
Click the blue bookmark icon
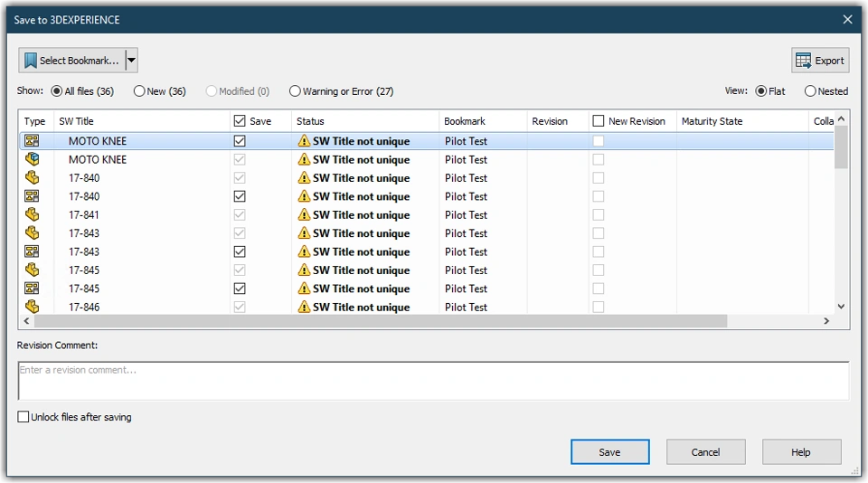[x=31, y=61]
